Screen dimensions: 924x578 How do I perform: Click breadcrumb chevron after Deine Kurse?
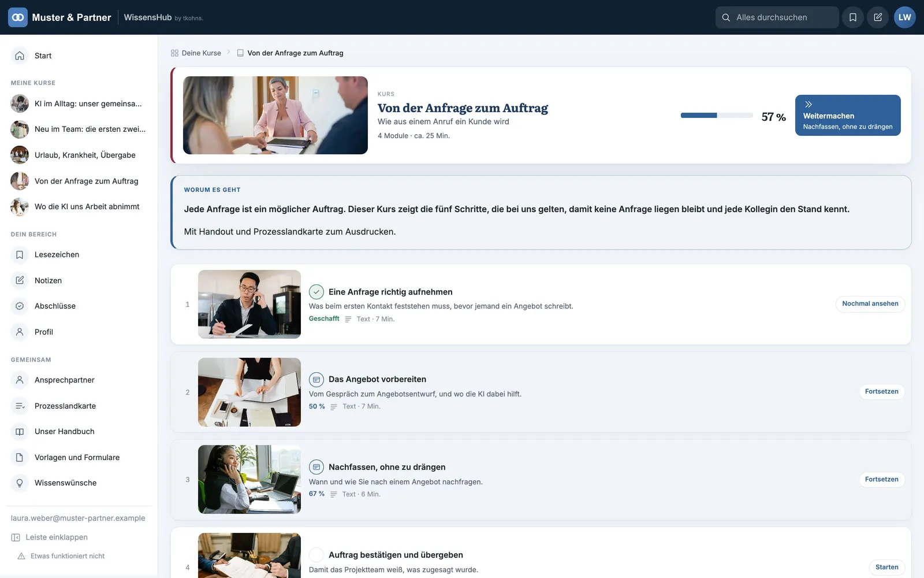click(x=229, y=53)
